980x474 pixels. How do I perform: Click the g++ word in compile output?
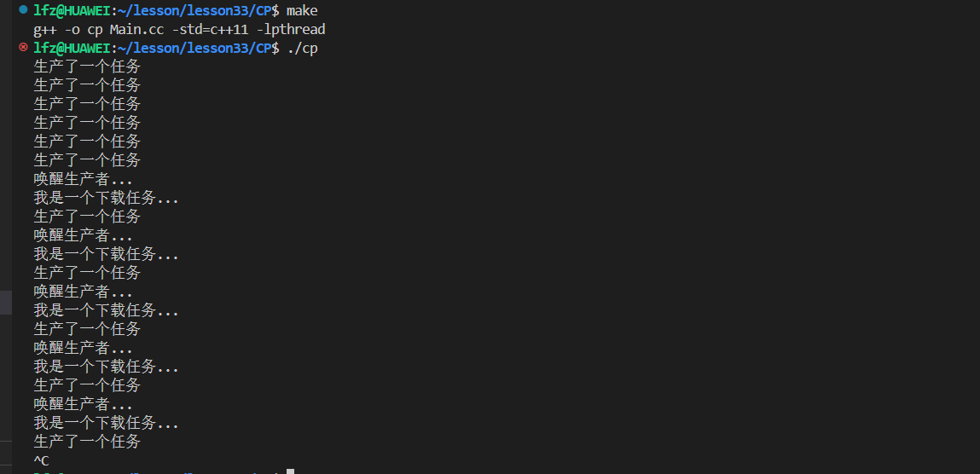[45, 29]
